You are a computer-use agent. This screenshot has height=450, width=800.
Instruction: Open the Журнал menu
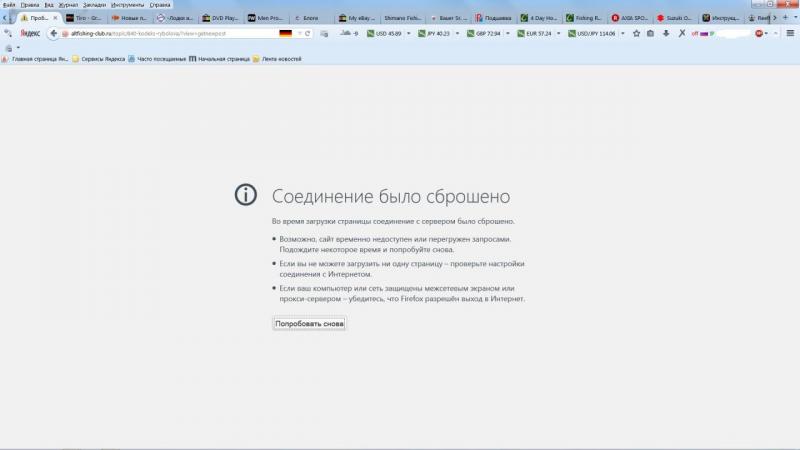coord(68,5)
